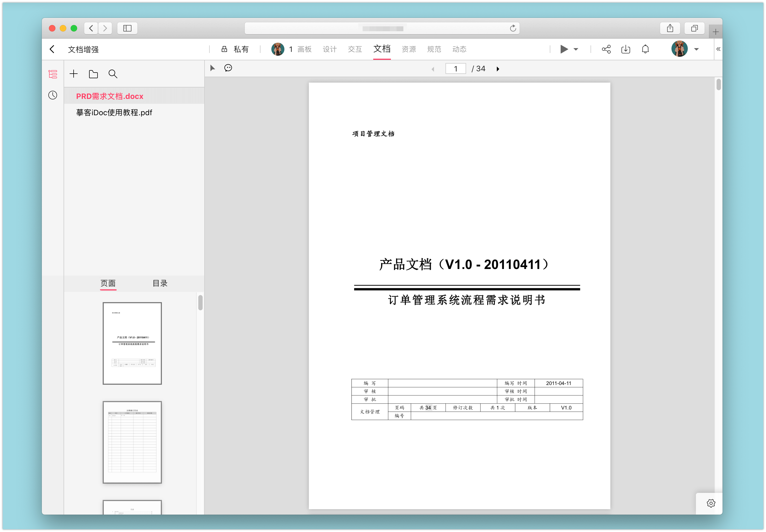Open the 动态 tab

pos(460,49)
